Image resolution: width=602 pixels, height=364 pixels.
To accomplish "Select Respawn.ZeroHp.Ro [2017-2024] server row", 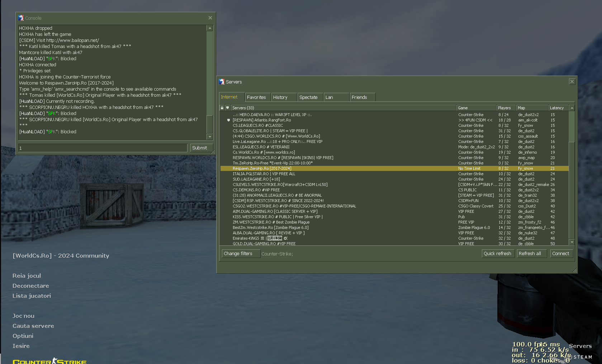I will 394,168.
